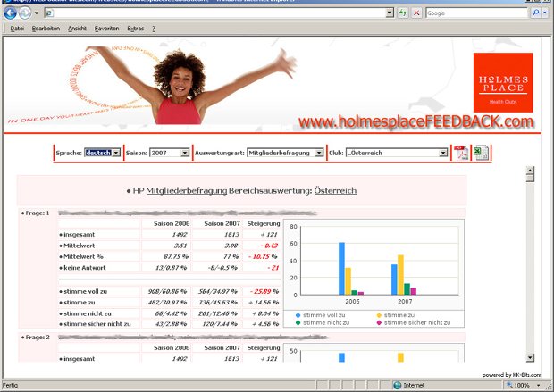Click the 'powered by KK-Bits.com' footer text
554x392 pixels.
(x=511, y=375)
